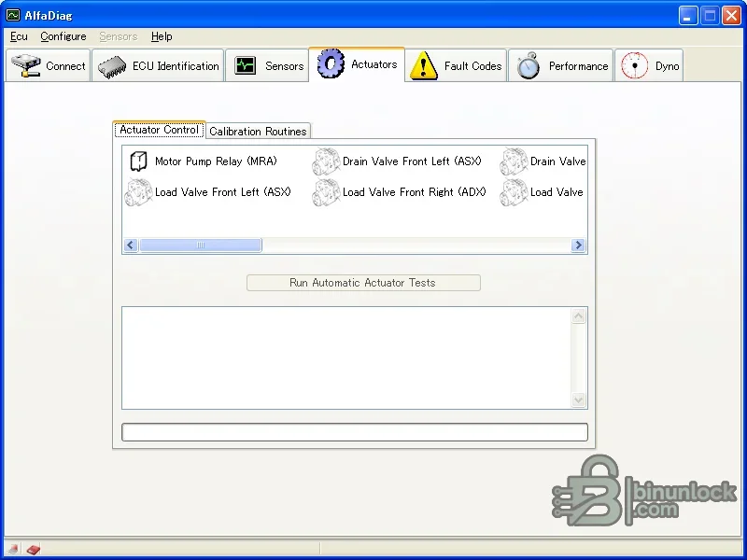Click the output log's scroll up arrow
747x560 pixels.
(x=578, y=316)
